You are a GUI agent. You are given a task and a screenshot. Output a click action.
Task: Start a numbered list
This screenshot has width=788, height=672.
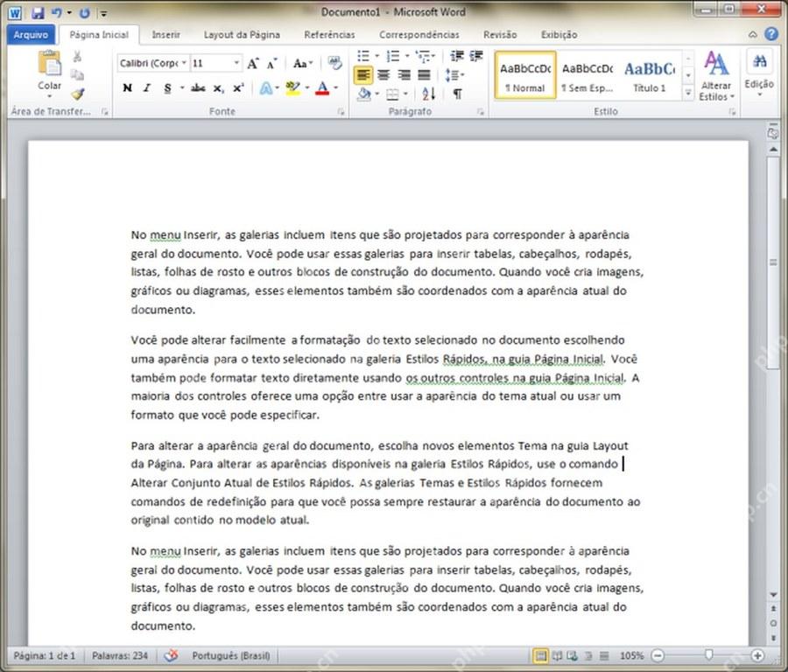(x=393, y=56)
